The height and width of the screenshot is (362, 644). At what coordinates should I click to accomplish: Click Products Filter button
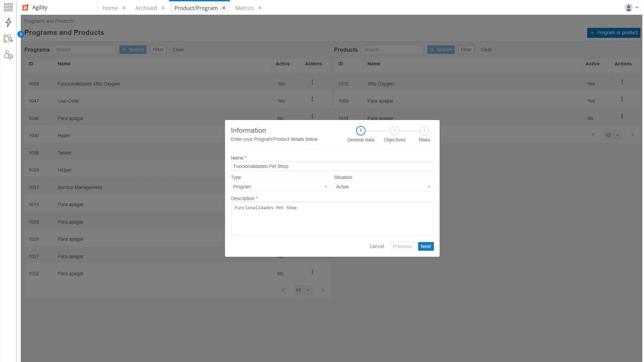[466, 50]
